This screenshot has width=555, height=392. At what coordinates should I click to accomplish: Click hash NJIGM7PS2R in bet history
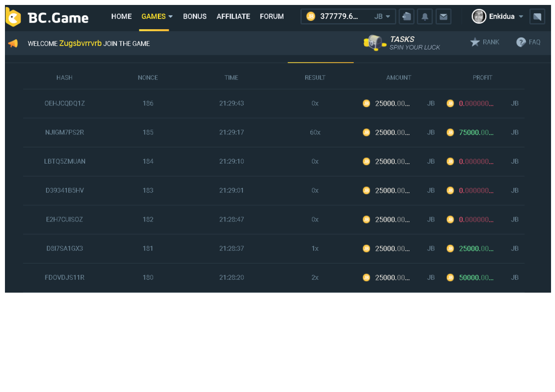click(64, 132)
